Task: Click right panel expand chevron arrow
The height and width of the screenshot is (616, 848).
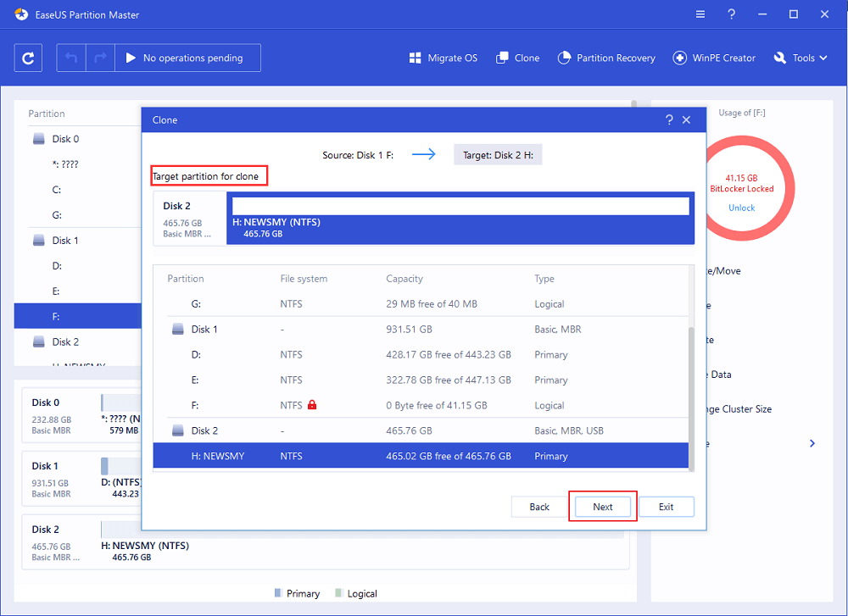Action: click(812, 444)
